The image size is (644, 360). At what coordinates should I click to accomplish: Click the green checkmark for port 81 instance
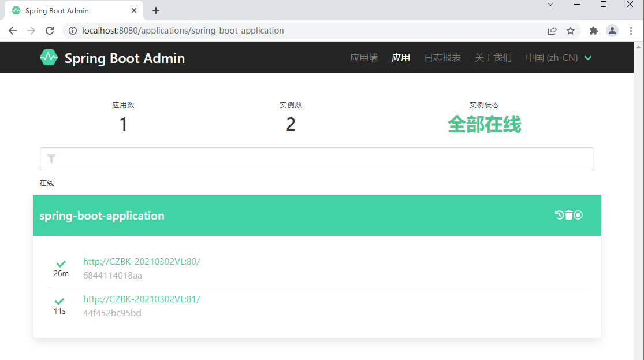pyautogui.click(x=59, y=301)
